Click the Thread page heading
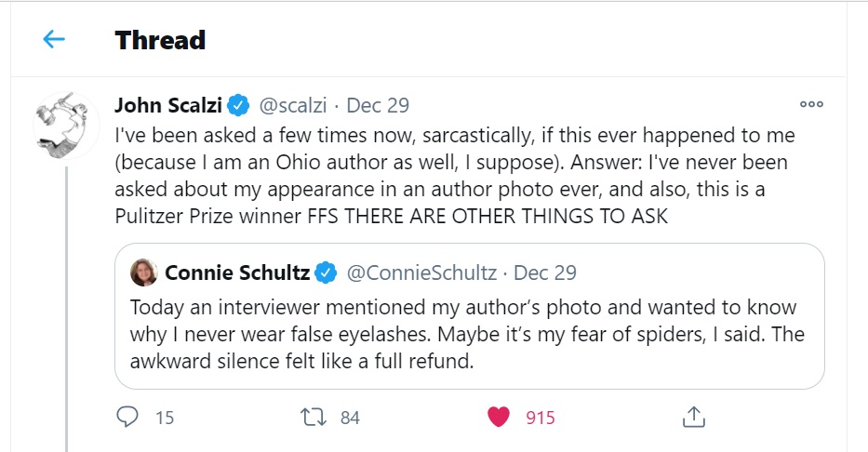The width and height of the screenshot is (868, 452). (x=160, y=40)
